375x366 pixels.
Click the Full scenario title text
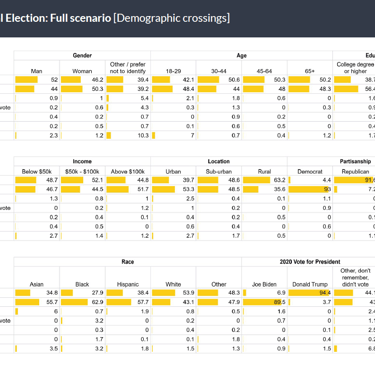click(80, 18)
